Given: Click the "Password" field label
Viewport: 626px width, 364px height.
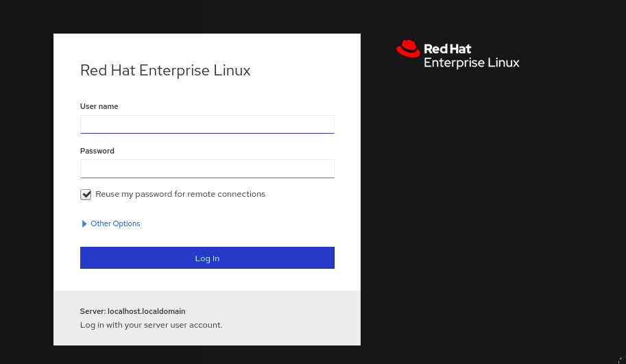Looking at the screenshot, I should point(97,151).
